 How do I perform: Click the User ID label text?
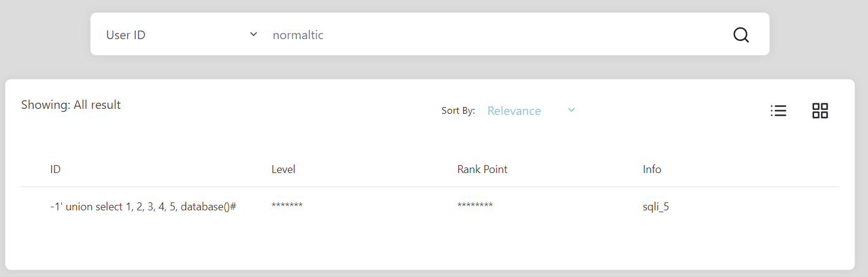click(126, 35)
